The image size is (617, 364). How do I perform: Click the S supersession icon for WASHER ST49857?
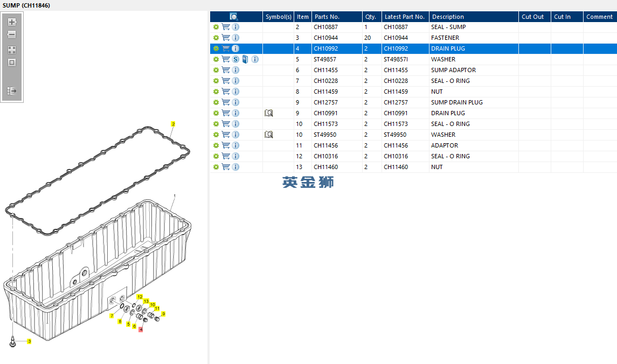[235, 59]
